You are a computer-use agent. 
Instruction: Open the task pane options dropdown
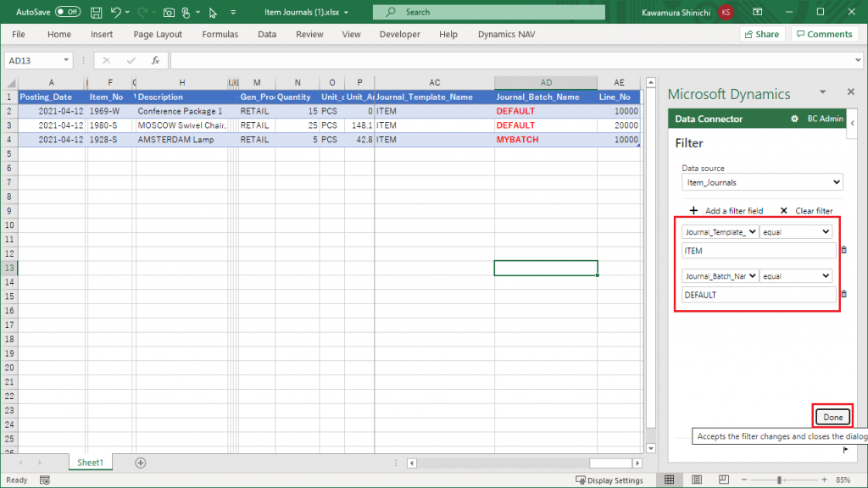[x=822, y=91]
